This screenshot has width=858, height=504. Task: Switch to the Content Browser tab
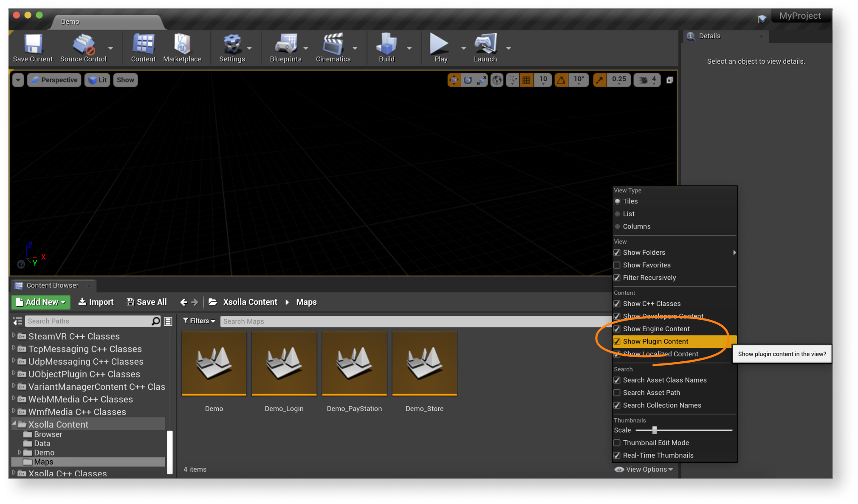tap(52, 285)
